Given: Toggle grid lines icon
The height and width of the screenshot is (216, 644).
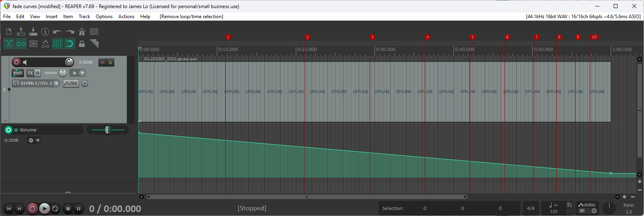Looking at the screenshot, I should pyautogui.click(x=58, y=44).
